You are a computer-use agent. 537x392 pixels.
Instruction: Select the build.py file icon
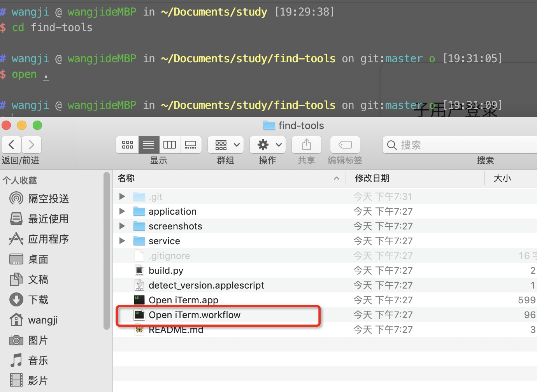pos(139,270)
